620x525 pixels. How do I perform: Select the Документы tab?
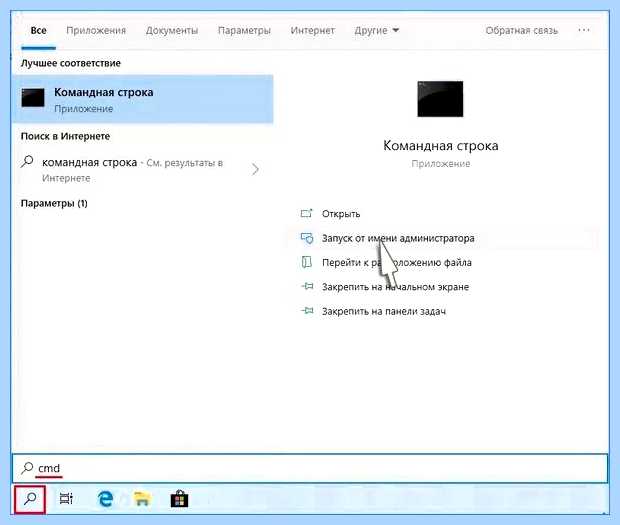(x=172, y=30)
